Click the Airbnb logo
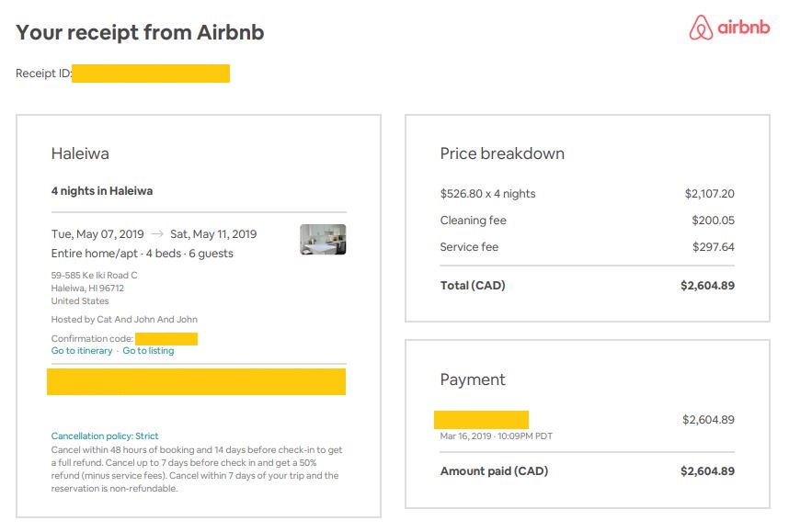Screen dimensions: 789x532 [729, 28]
